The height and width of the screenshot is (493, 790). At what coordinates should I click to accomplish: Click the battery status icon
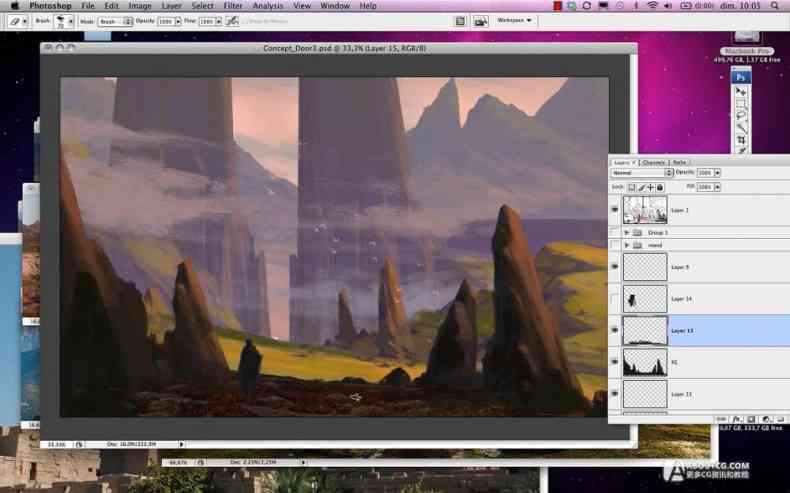click(x=686, y=6)
